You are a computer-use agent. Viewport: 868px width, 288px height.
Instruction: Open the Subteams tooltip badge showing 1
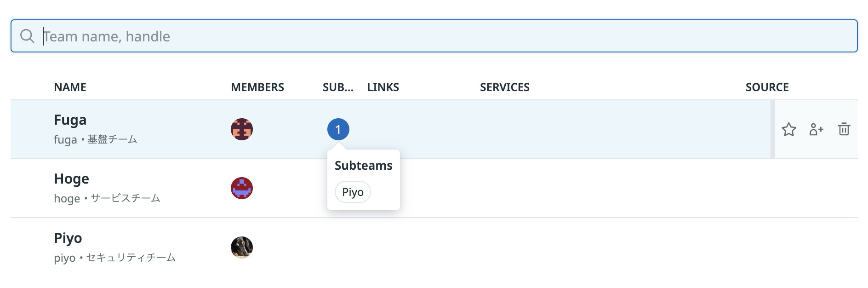pyautogui.click(x=338, y=129)
